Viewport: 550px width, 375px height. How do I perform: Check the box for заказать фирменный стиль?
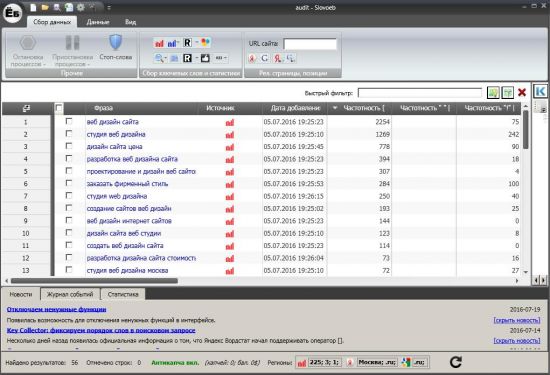pos(69,183)
